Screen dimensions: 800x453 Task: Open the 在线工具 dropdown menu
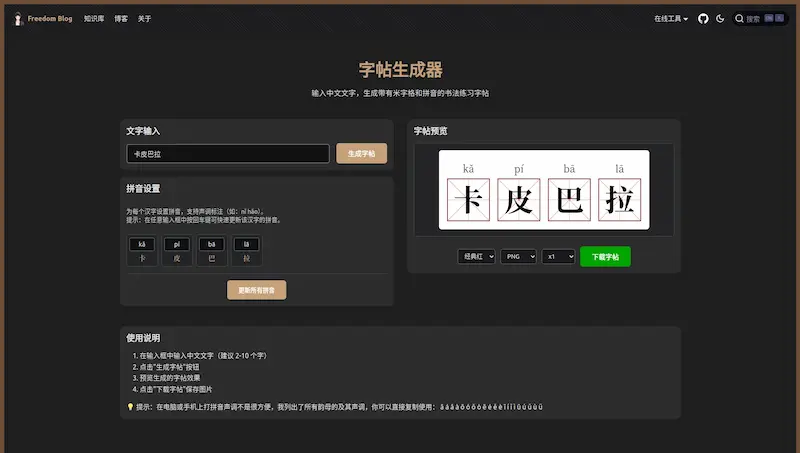(x=671, y=19)
